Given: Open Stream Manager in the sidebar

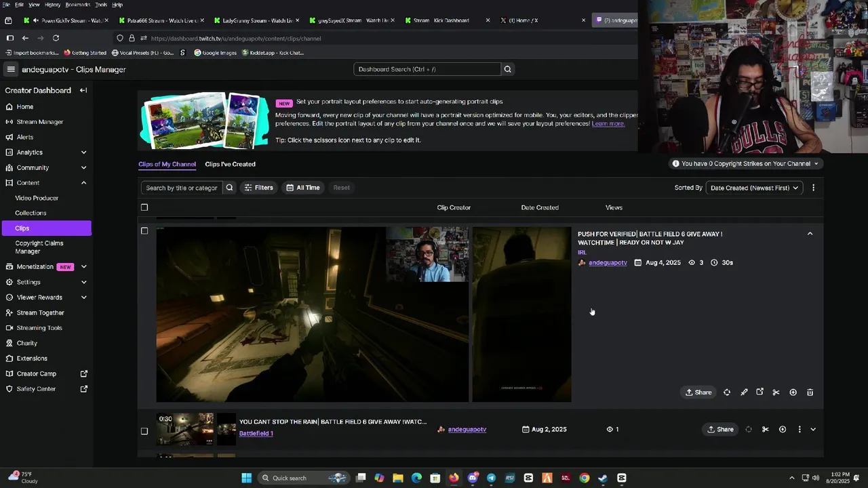Looking at the screenshot, I should (39, 122).
